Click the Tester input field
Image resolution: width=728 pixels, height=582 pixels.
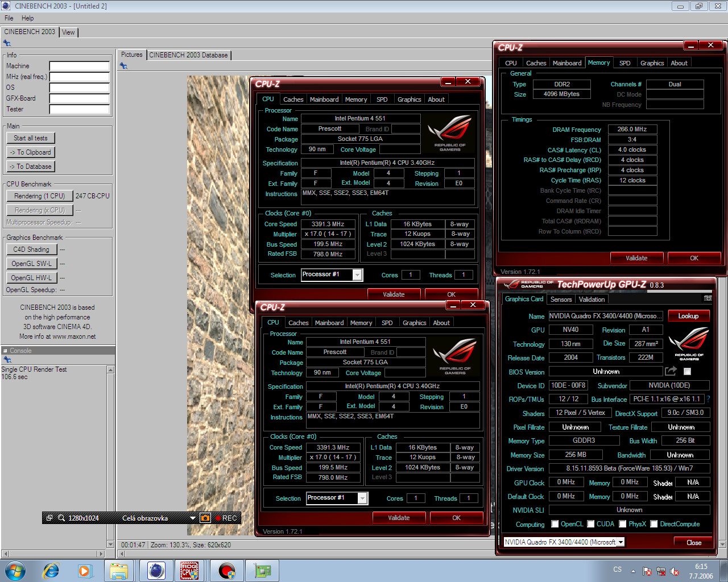coord(79,109)
